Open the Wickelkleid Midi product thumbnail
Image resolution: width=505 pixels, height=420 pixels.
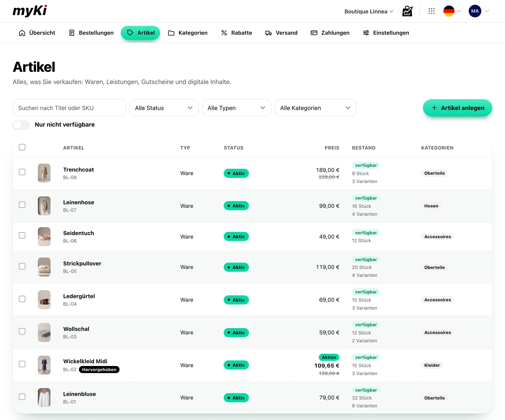click(x=44, y=365)
